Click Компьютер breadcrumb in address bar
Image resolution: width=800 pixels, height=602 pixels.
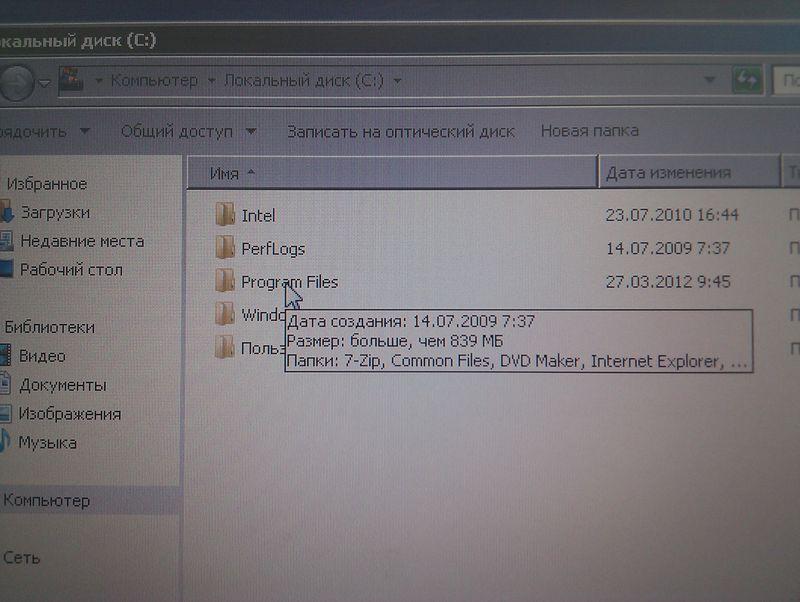pos(154,81)
